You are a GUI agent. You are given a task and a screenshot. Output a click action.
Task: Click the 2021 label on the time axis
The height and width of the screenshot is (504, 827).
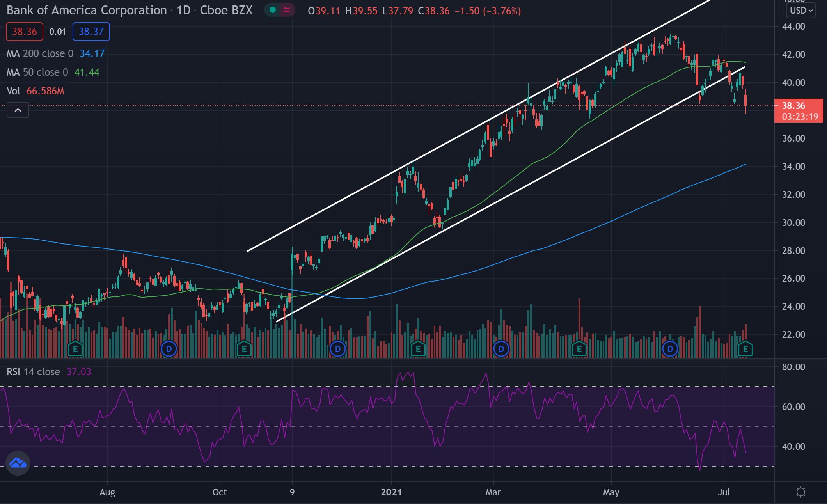click(x=391, y=492)
